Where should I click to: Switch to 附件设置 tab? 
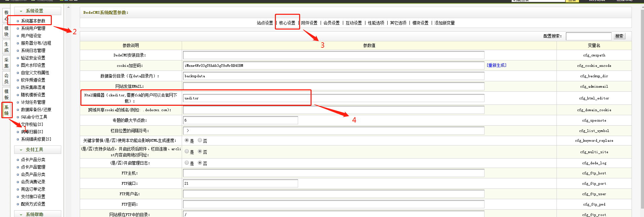point(309,23)
